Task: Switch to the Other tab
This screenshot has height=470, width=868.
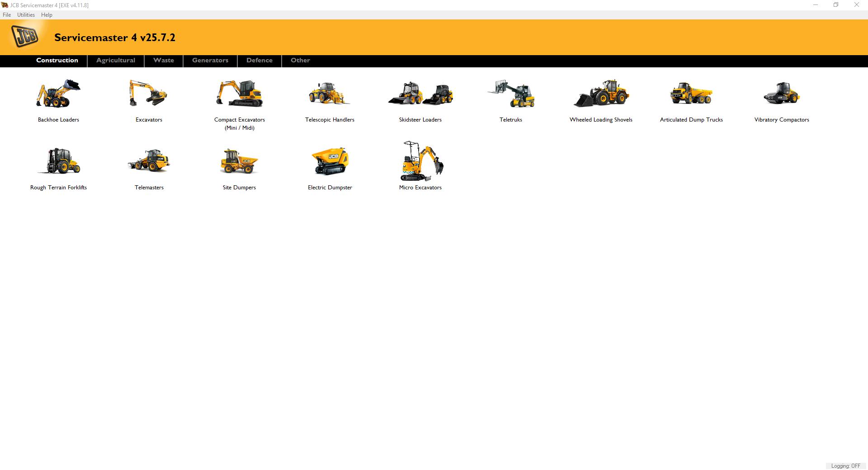Action: coord(300,61)
